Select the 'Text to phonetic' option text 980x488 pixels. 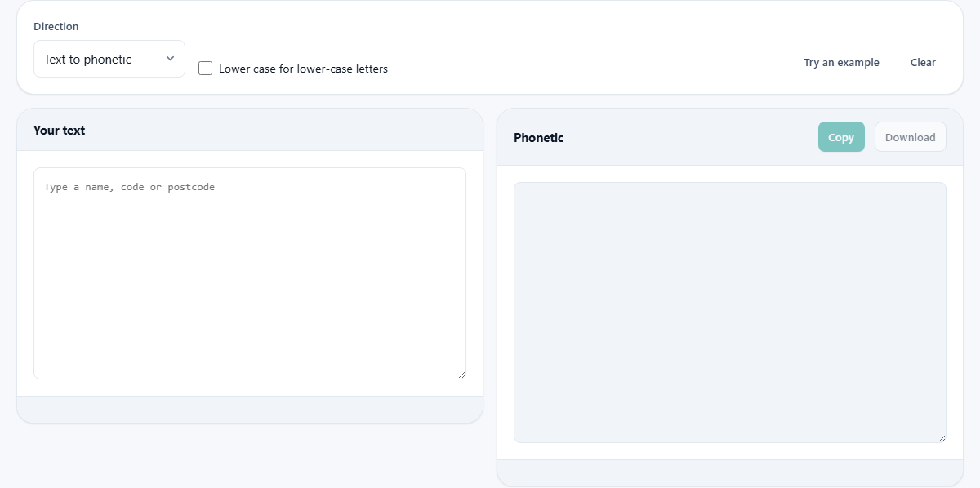point(87,60)
